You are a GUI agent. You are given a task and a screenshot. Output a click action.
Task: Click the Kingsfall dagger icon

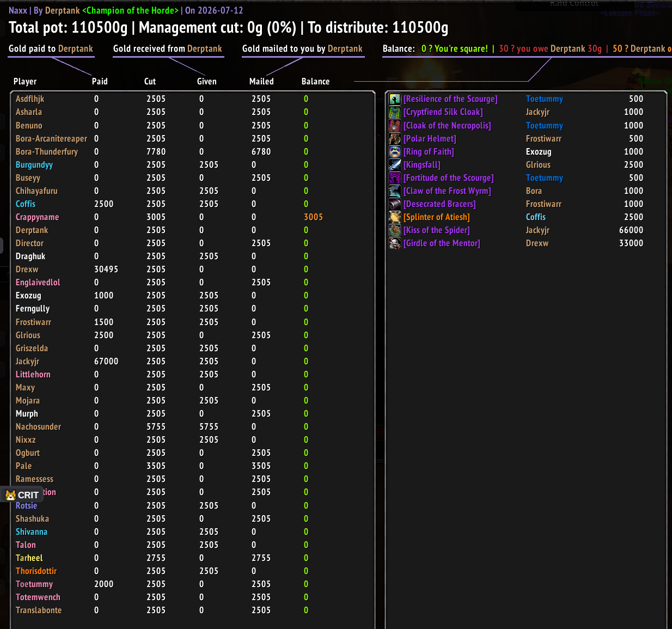395,164
